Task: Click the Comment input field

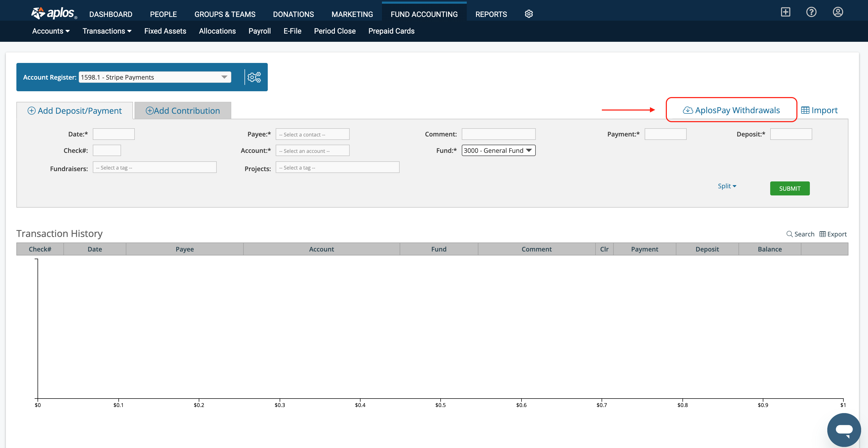Action: coord(498,134)
